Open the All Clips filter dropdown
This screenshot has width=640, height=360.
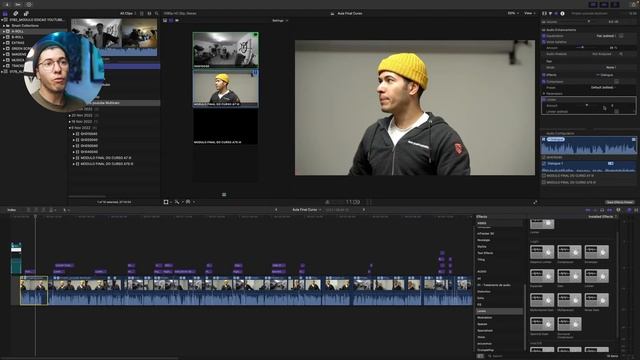(127, 13)
